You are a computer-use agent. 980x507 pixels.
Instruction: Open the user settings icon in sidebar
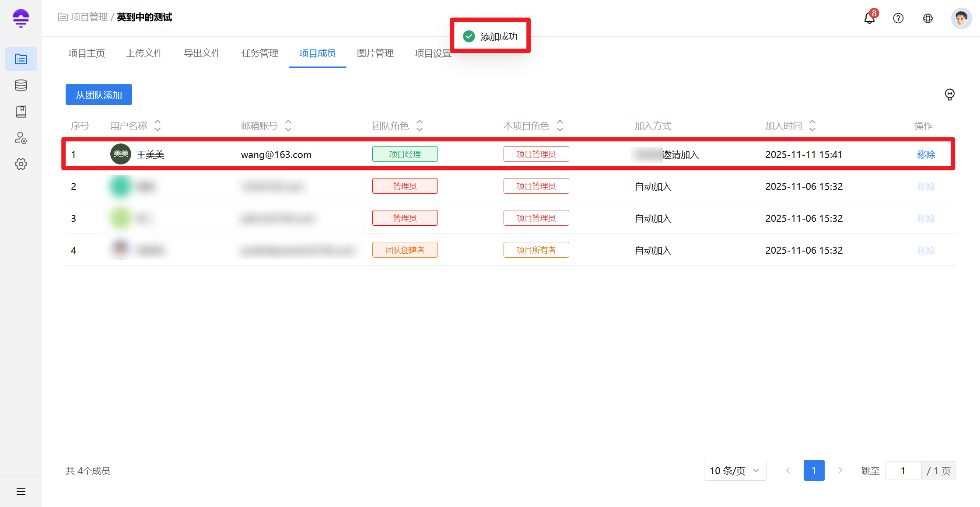click(x=21, y=138)
